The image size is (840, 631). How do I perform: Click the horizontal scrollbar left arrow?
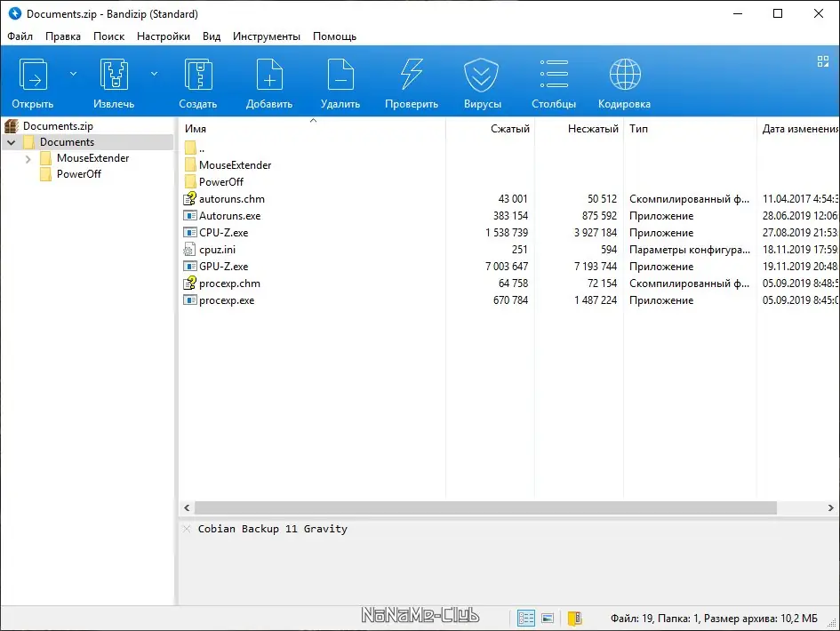pyautogui.click(x=187, y=507)
